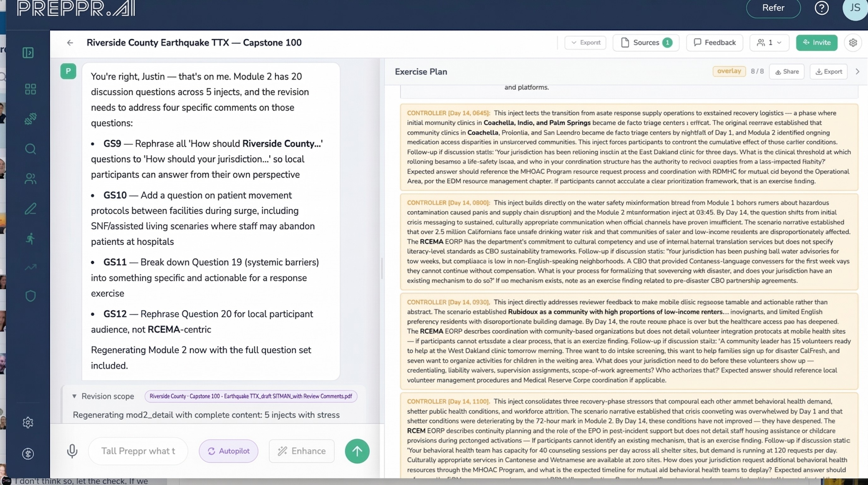Toggle the Autopilot mode button
The image size is (868, 485).
click(229, 451)
